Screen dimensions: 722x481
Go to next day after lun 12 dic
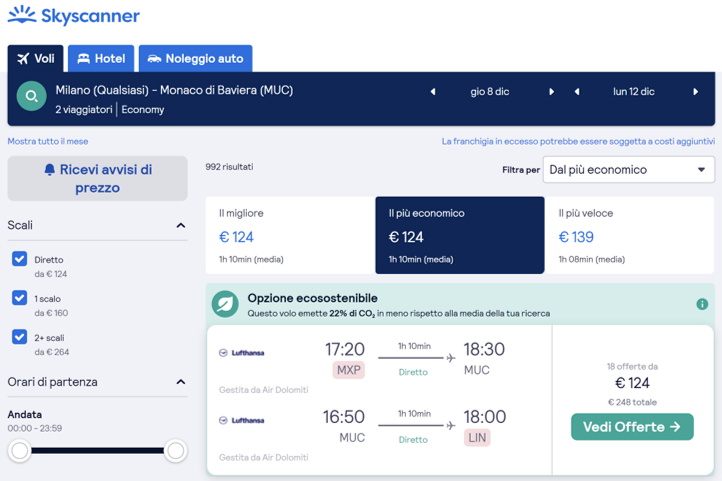(x=696, y=92)
